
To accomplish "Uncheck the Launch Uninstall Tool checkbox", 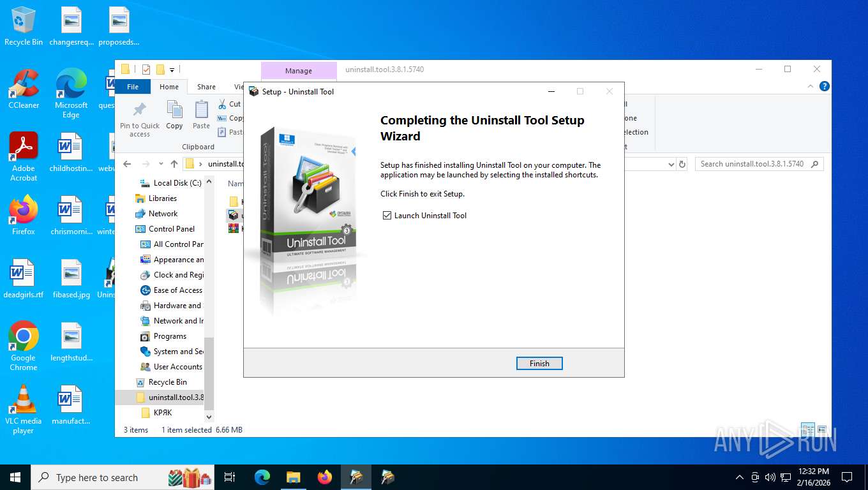I will tap(387, 216).
